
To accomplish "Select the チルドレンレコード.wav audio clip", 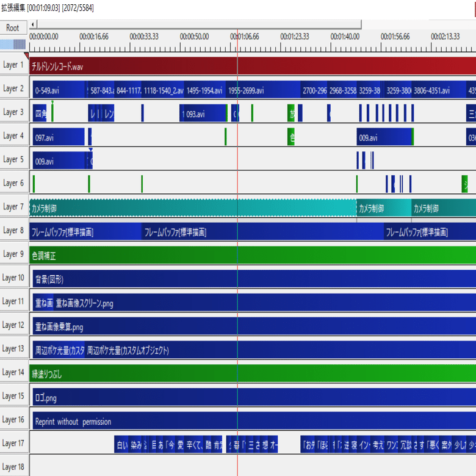I will (253, 66).
